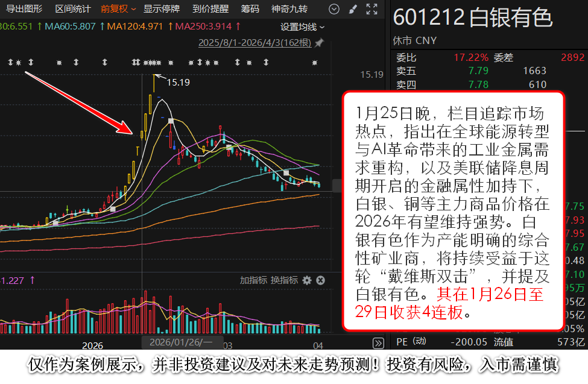Toggle the 神奇九转 indicator
The width and height of the screenshot is (588, 384).
289,9
